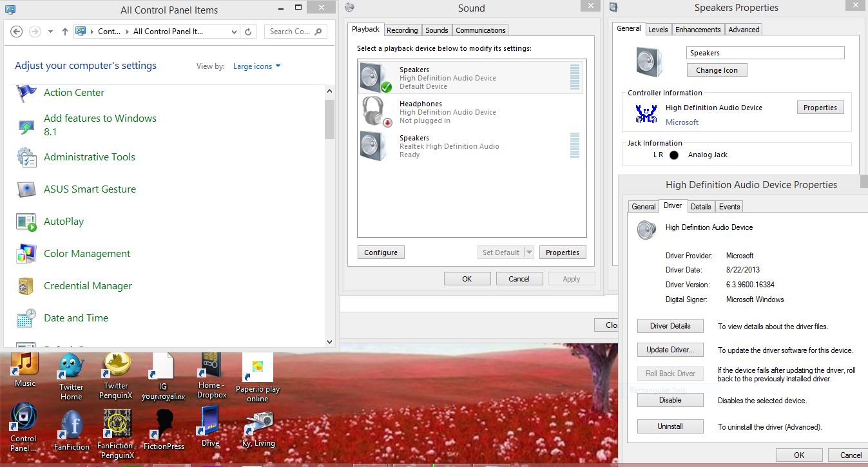
Task: Open the Enhancements tab
Action: pyautogui.click(x=698, y=30)
